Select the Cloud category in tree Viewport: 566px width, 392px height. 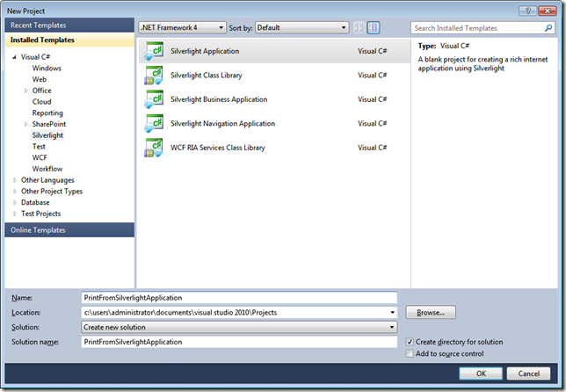tap(41, 102)
